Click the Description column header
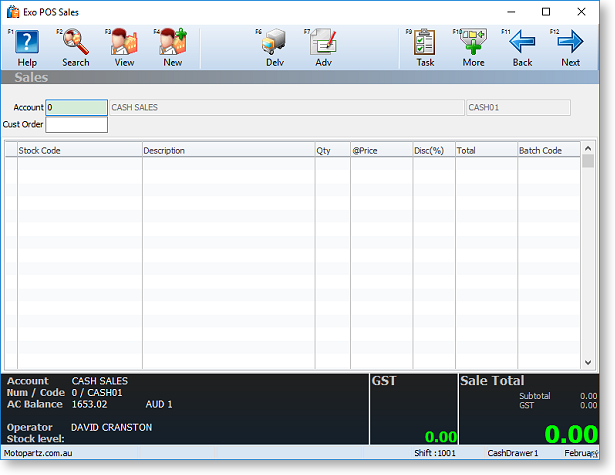 coord(228,150)
